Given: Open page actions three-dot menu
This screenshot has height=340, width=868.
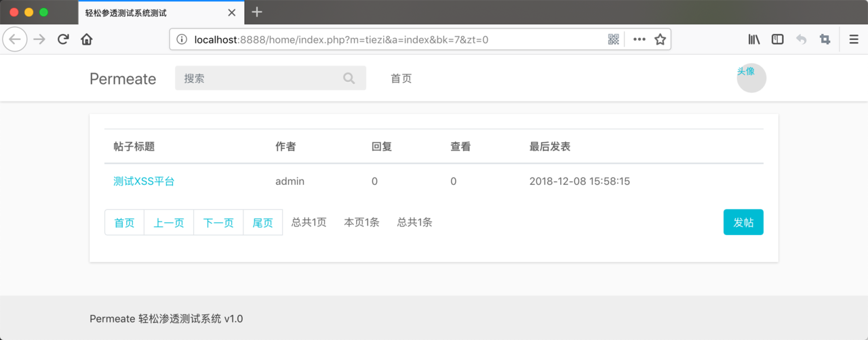Looking at the screenshot, I should (x=639, y=39).
